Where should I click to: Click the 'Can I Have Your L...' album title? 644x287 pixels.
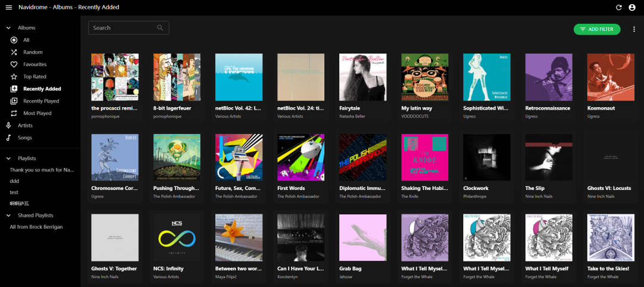click(x=301, y=269)
